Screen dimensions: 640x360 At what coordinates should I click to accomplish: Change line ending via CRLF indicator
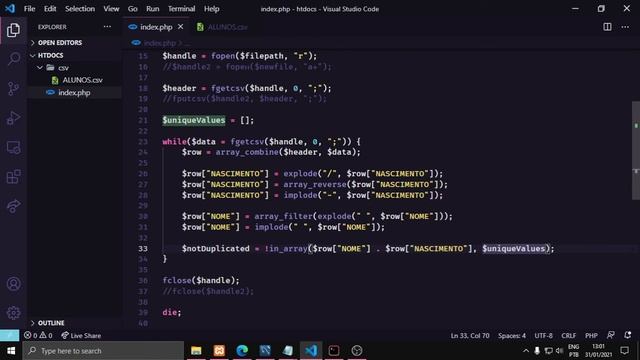568,336
